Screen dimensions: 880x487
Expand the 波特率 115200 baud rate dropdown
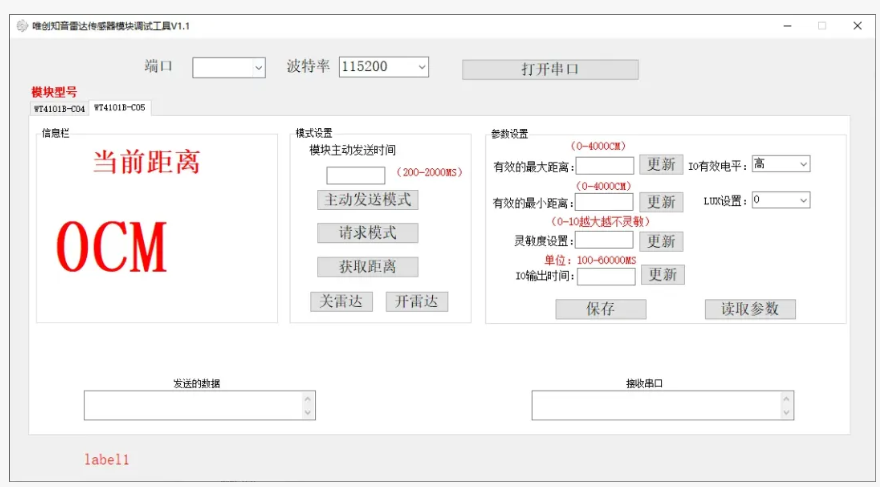(x=384, y=67)
